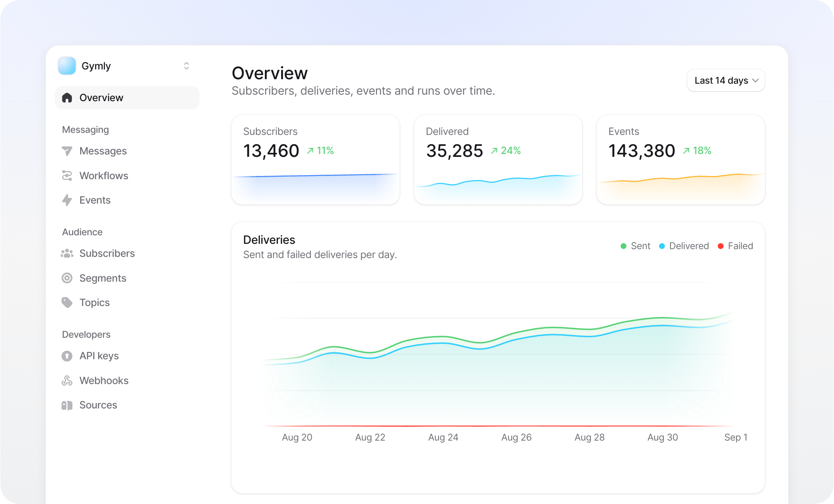Image resolution: width=834 pixels, height=504 pixels.
Task: Click the people icon for Subscribers
Action: (x=67, y=254)
